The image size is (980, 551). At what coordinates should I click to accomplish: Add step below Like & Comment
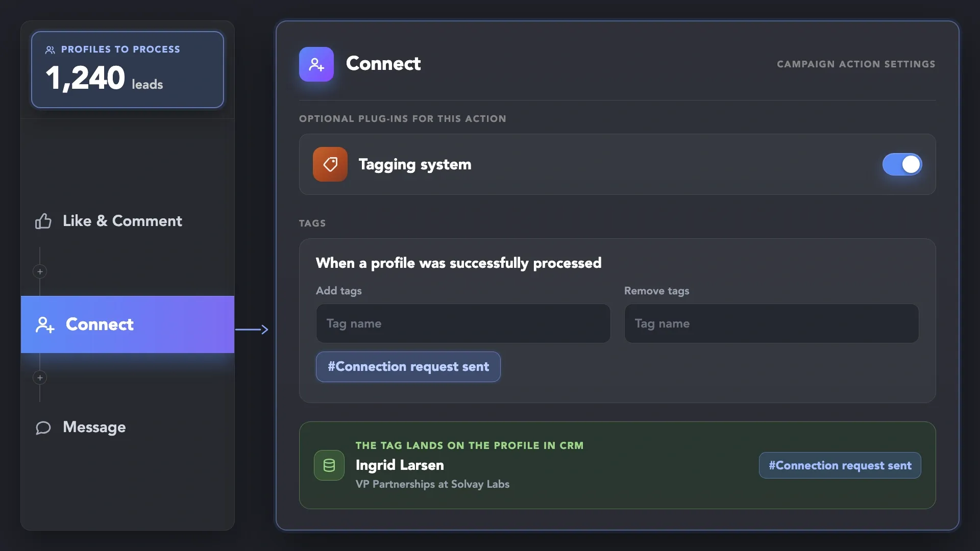(x=40, y=271)
